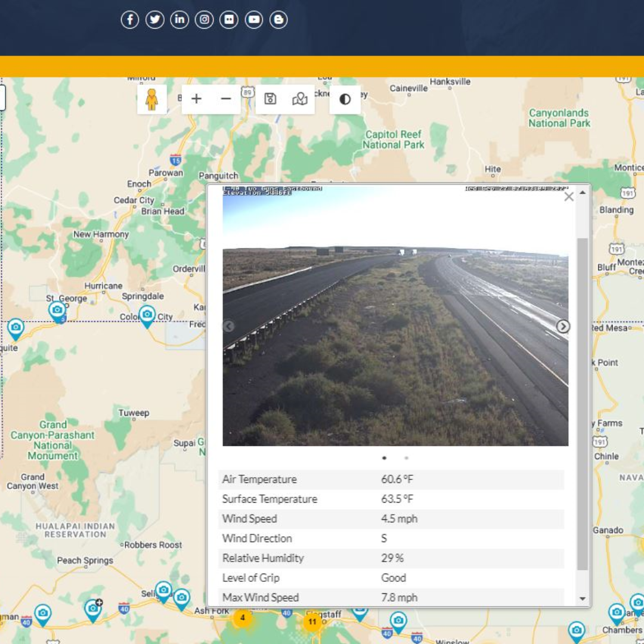Toggle map contrast mode

coord(345,98)
